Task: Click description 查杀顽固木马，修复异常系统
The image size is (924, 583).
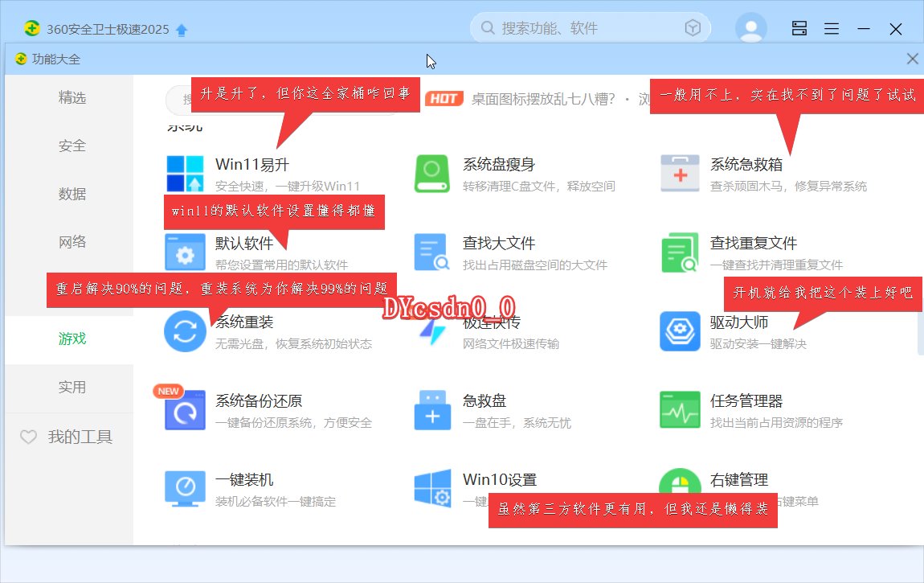Action: click(788, 187)
